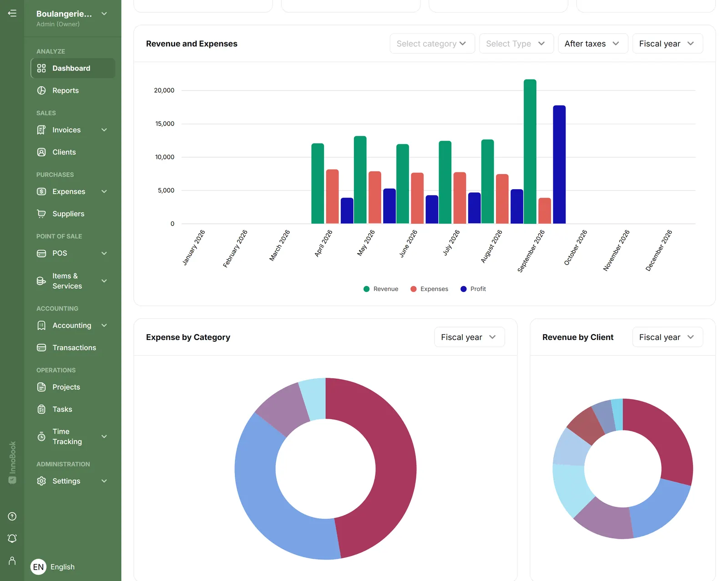Open Expense by Category Fiscal year dropdown

click(x=469, y=337)
